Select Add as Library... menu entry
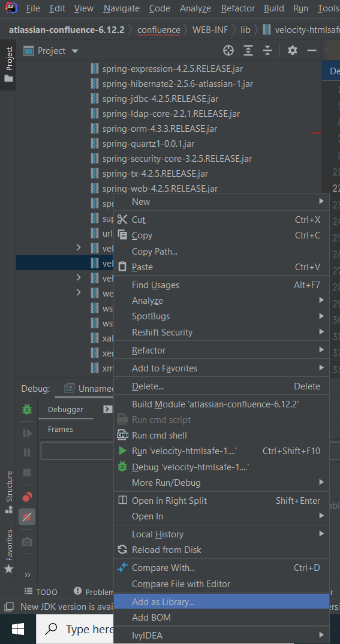340x644 pixels. point(221,602)
